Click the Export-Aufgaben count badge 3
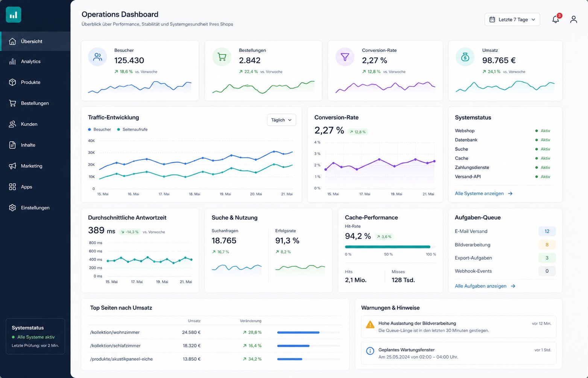This screenshot has height=378, width=588. (x=547, y=258)
